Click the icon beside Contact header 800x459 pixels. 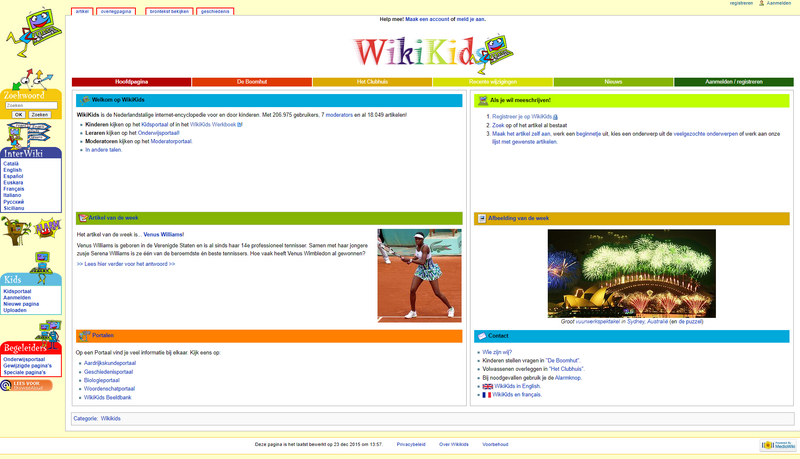point(482,336)
